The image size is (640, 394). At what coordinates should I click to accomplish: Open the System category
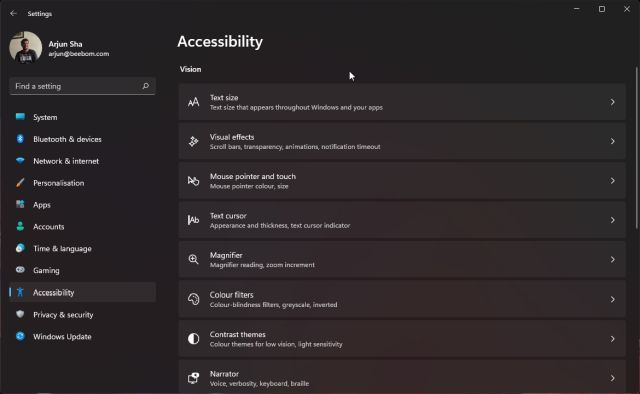[x=82, y=117]
